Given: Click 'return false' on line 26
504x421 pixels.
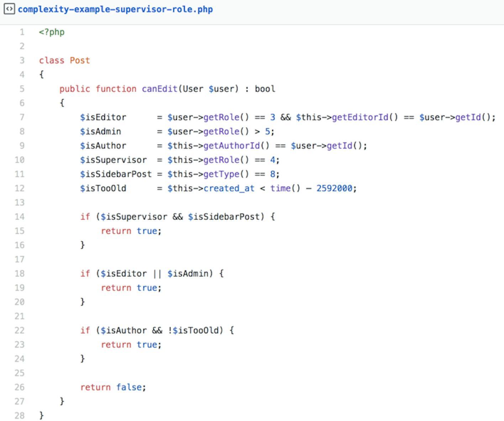Looking at the screenshot, I should [x=111, y=387].
